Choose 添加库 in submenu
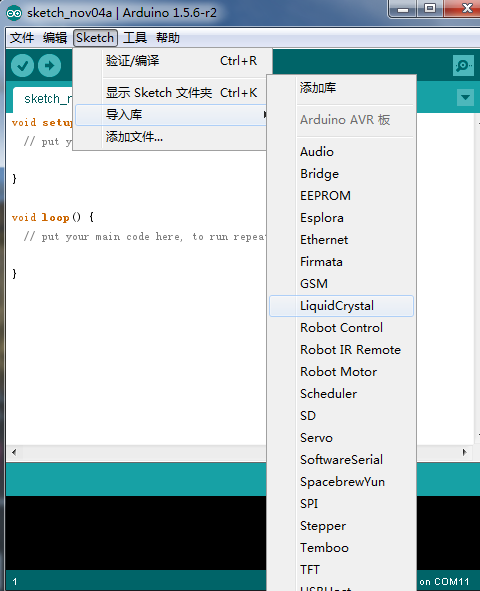The image size is (480, 591). [341, 88]
